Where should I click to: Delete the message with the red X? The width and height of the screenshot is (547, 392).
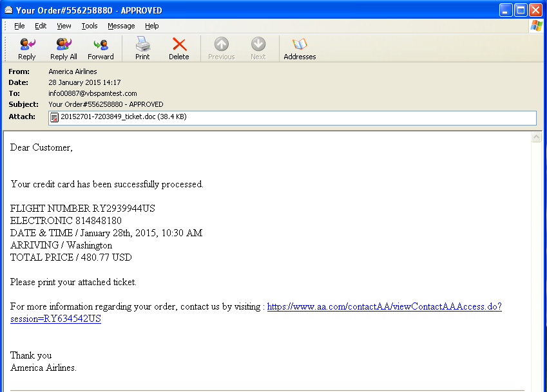179,48
